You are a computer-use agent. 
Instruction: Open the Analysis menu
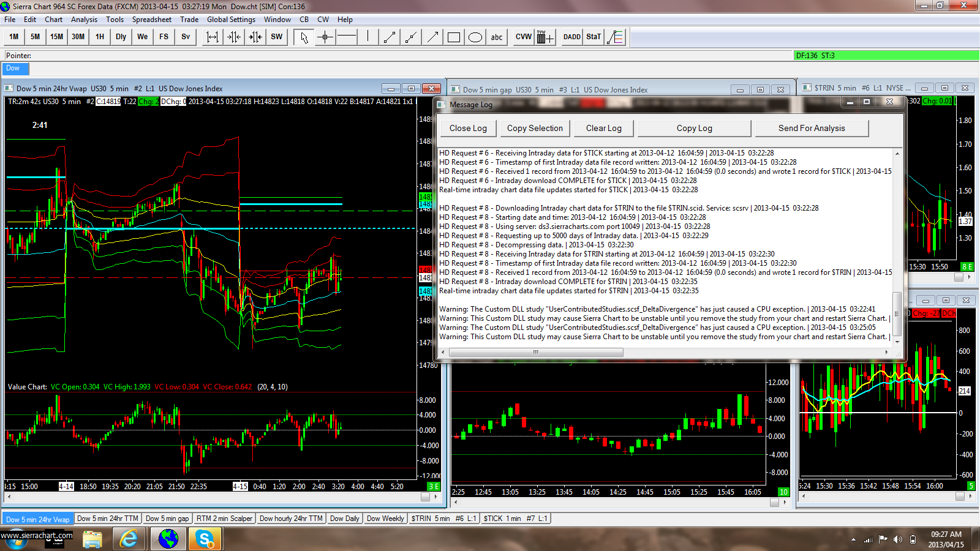point(84,20)
